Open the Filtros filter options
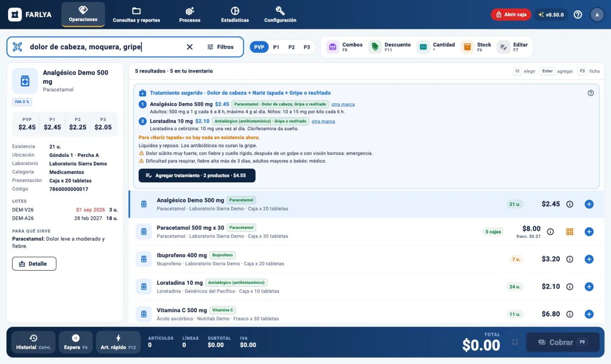Image resolution: width=611 pixels, height=364 pixels. pyautogui.click(x=220, y=47)
